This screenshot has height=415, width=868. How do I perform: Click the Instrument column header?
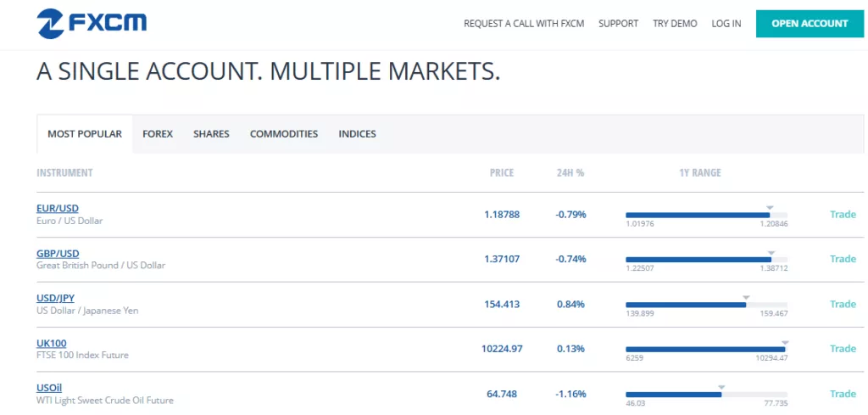[64, 173]
